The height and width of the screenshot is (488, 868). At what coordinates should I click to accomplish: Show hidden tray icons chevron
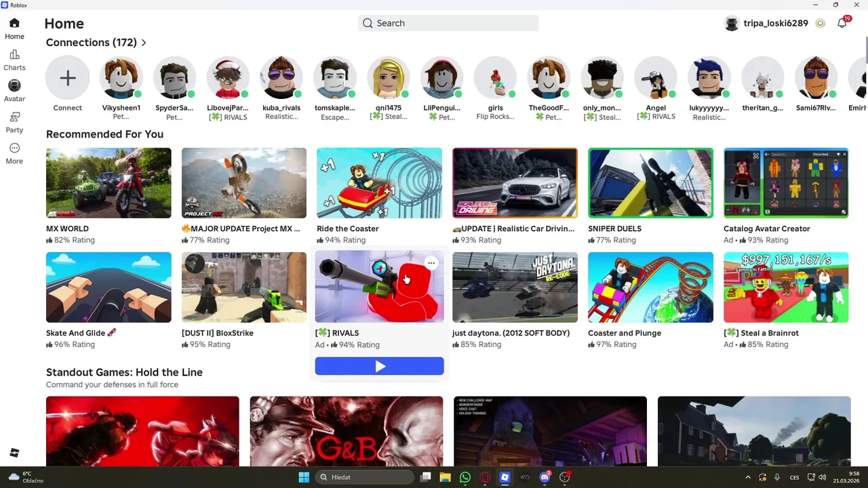[x=748, y=477]
